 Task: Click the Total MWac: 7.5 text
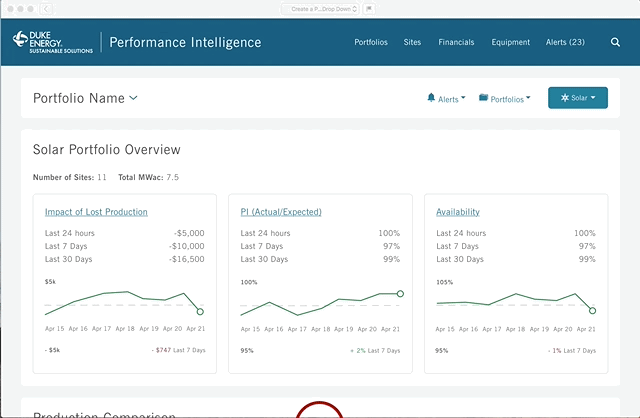coord(149,177)
